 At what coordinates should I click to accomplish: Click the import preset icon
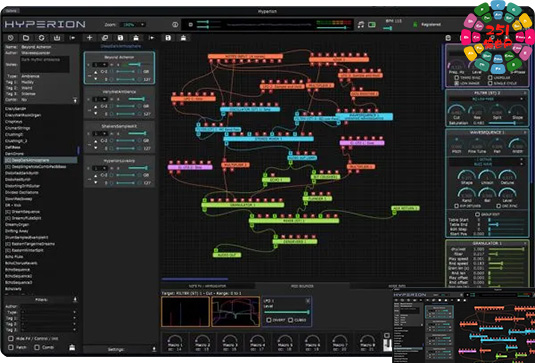click(x=57, y=38)
